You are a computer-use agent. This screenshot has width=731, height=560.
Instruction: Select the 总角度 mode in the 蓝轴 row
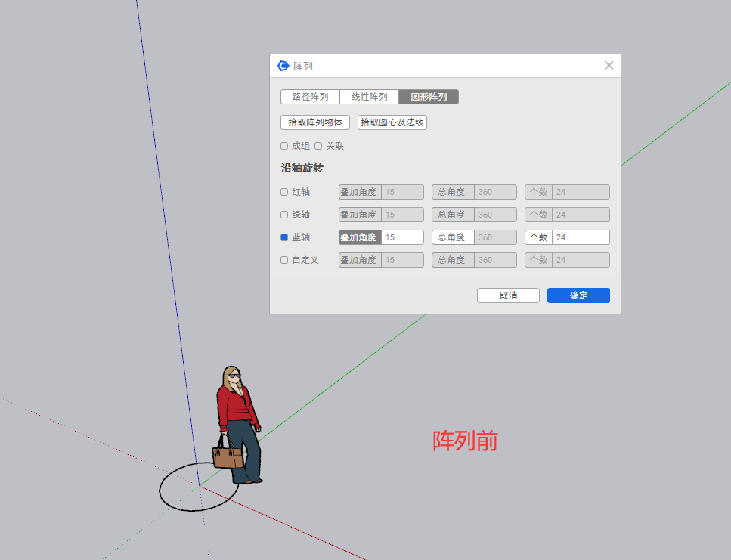click(x=453, y=237)
